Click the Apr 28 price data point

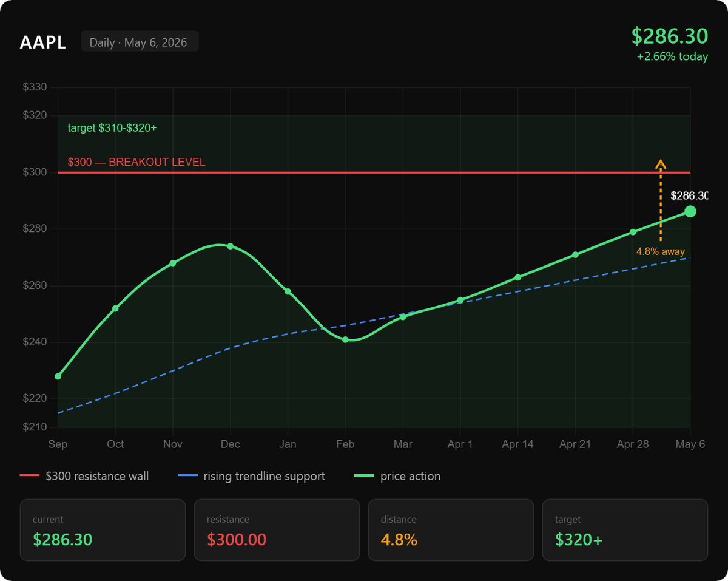pos(633,232)
